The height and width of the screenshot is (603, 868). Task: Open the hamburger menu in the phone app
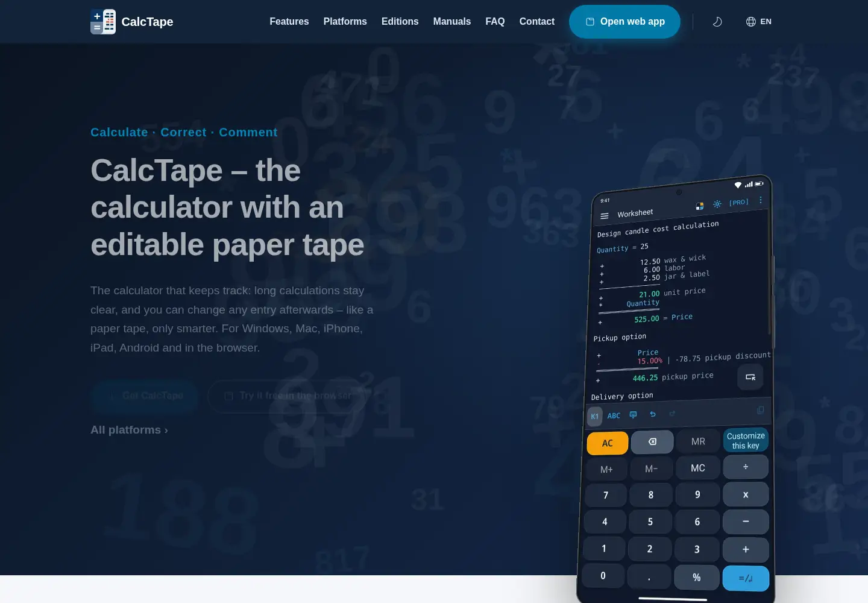(x=605, y=216)
